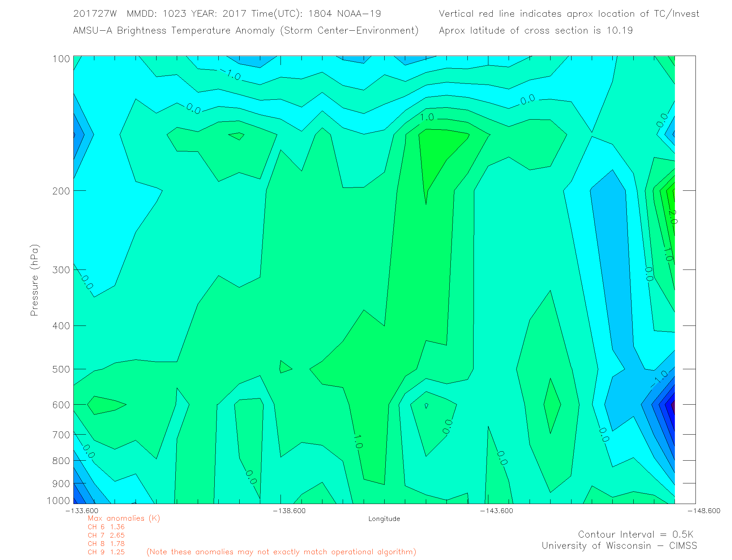
Task: Click the 500 hPa pressure axis label
Action: tap(61, 369)
